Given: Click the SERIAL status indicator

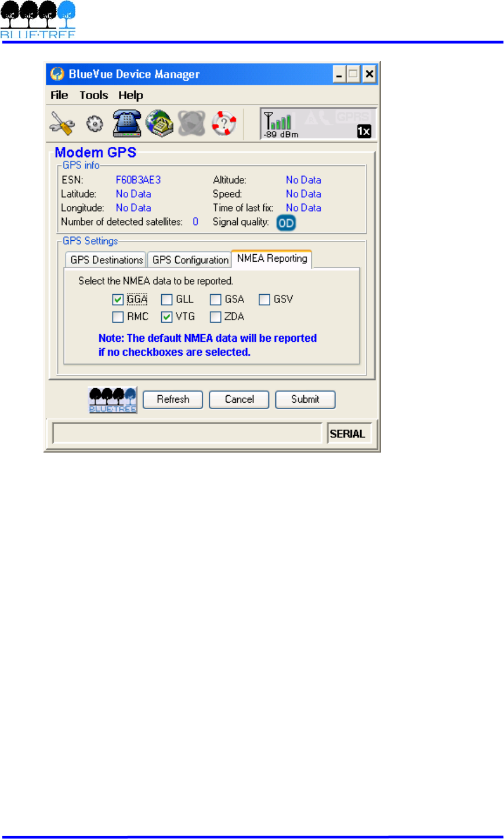Looking at the screenshot, I should [348, 433].
